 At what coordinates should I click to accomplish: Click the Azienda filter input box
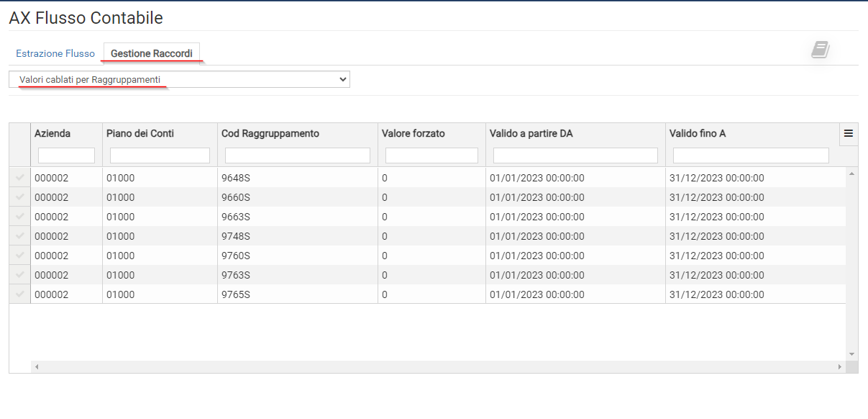click(66, 156)
